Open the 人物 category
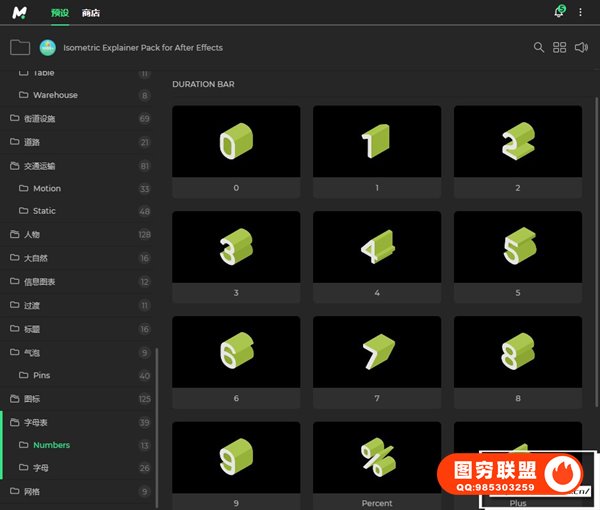This screenshot has height=510, width=600. point(32,235)
